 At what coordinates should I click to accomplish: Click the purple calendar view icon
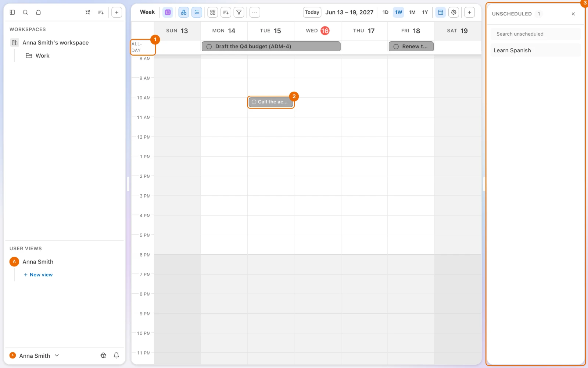click(168, 12)
